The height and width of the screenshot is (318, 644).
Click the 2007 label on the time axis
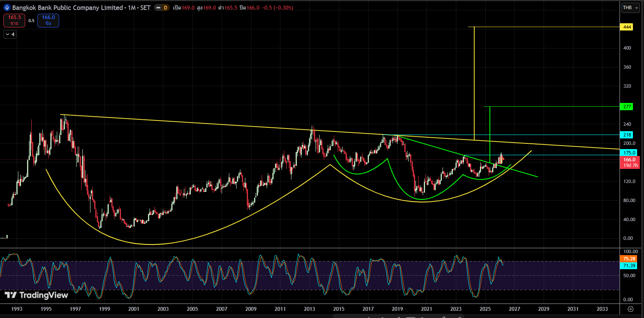click(x=222, y=309)
